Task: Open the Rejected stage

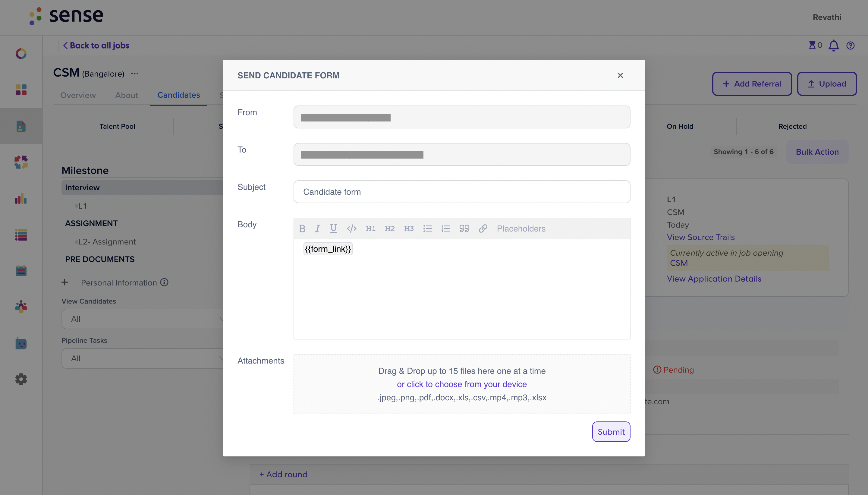Action: (793, 127)
